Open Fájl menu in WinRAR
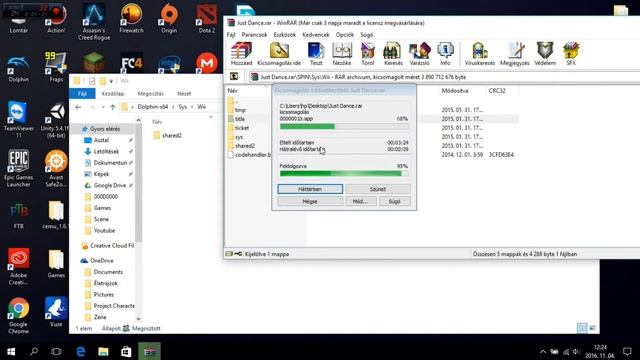The image size is (640, 360). tap(231, 35)
